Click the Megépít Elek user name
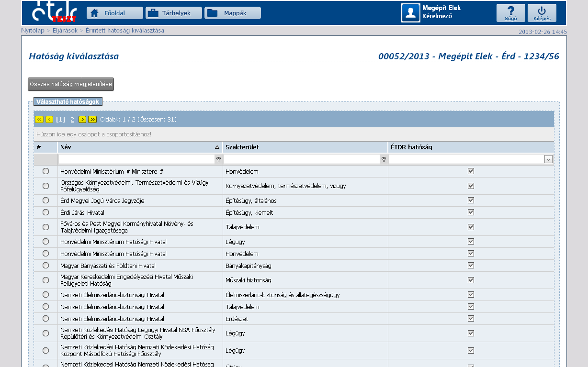Image resolution: width=588 pixels, height=367 pixels. click(x=441, y=8)
